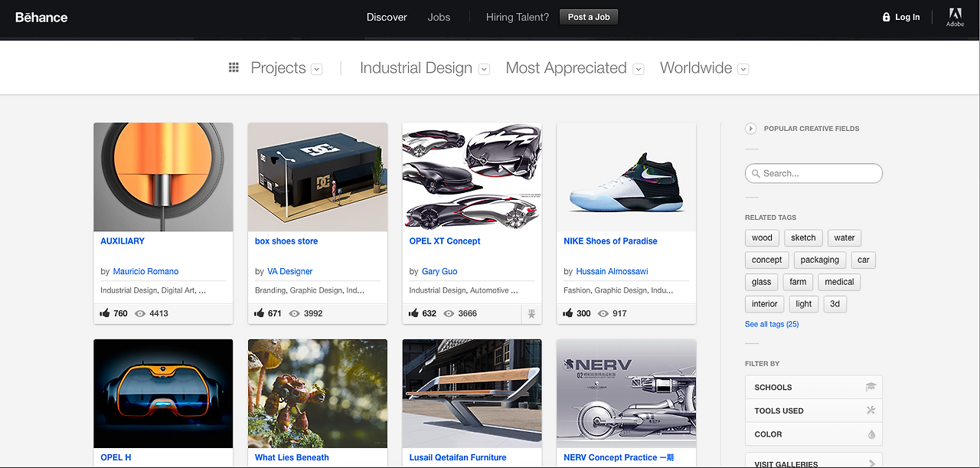The width and height of the screenshot is (980, 468).
Task: Open the AUXILIARY project thumbnail
Action: 163,177
